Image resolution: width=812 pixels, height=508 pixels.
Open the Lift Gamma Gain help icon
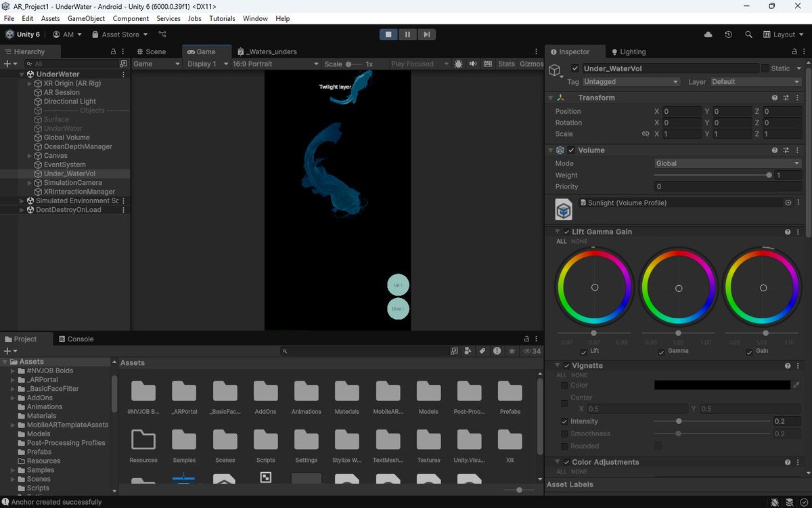[788, 232]
